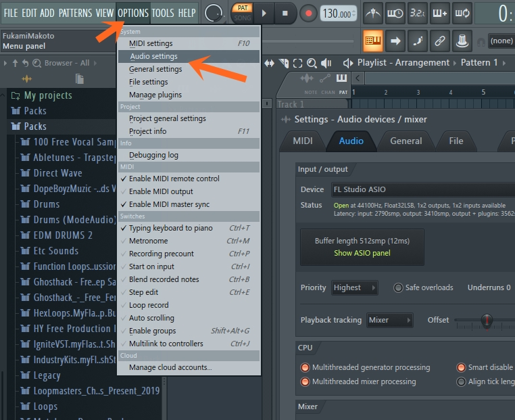This screenshot has height=420, width=515.
Task: Click the footstep icon in toolbar
Action: tap(418, 41)
